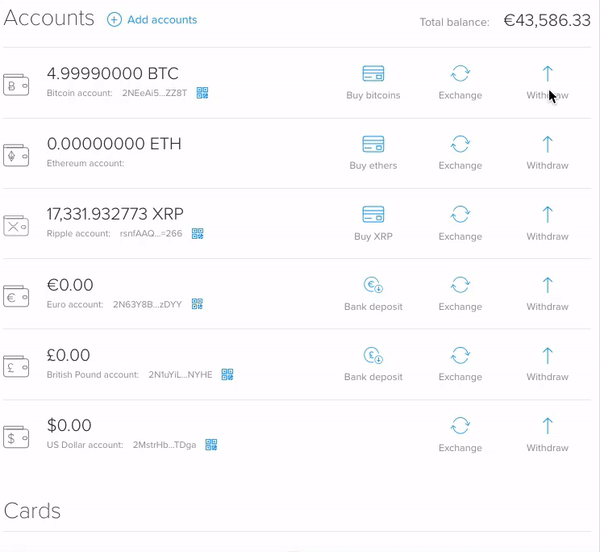
Task: Select Ripple address rsnfAAQ...=266
Action: [151, 233]
